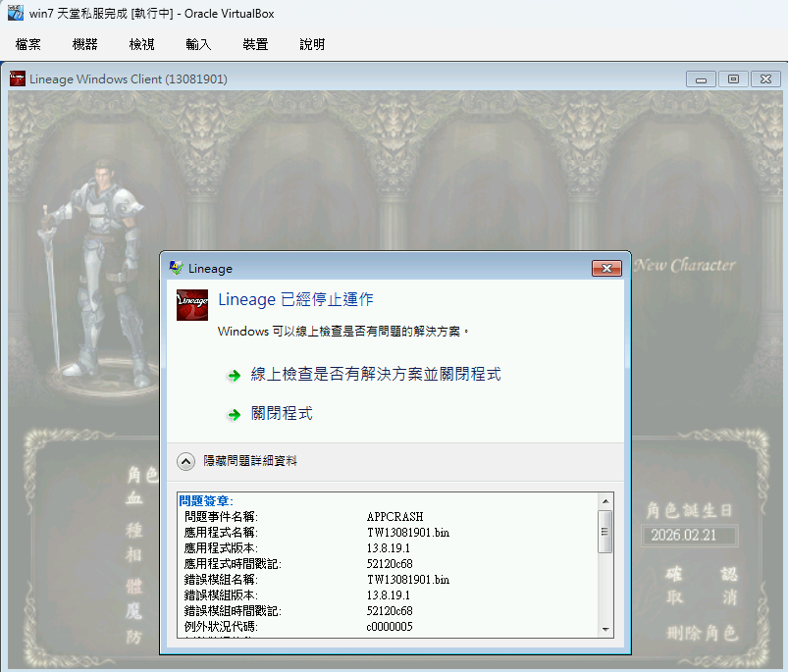Viewport: 788px width, 672px height.
Task: Click the details box scrollbar thumb
Action: tap(605, 532)
